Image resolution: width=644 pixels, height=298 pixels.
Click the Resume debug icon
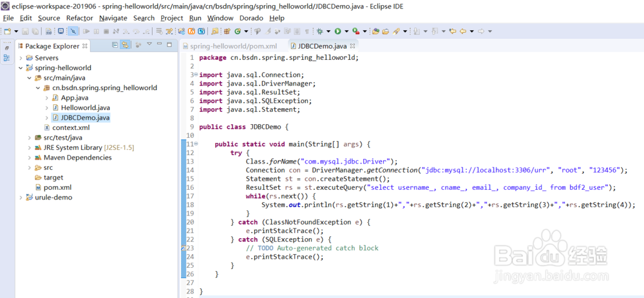pyautogui.click(x=86, y=31)
